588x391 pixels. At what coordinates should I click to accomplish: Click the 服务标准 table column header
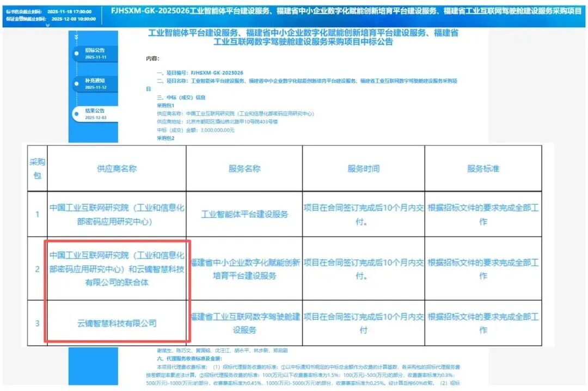pyautogui.click(x=483, y=168)
